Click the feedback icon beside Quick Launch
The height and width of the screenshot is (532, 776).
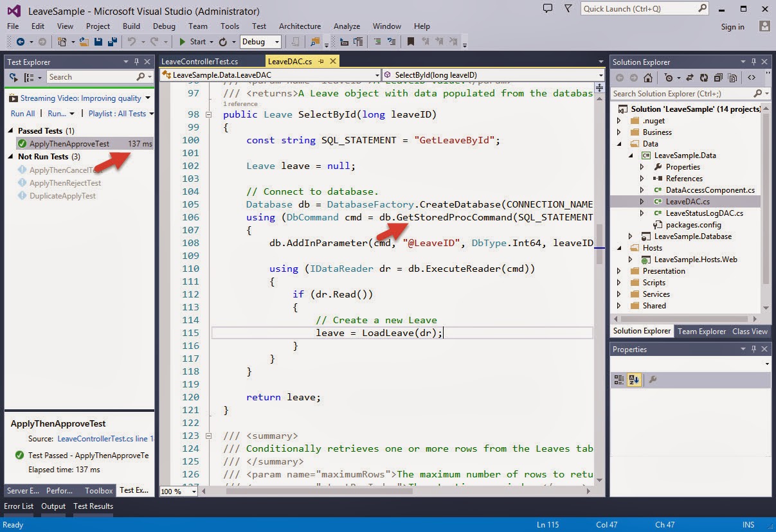point(548,9)
